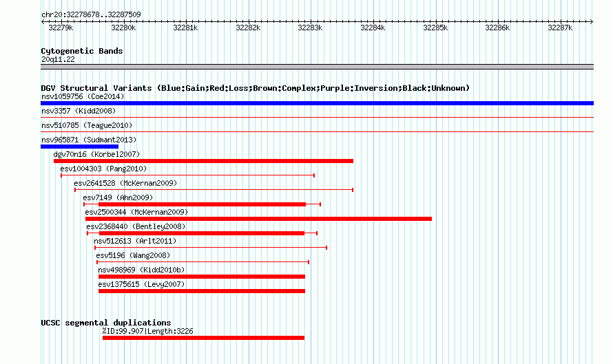
Task: Click the 32281k ruler tick label
Action: [x=185, y=28]
